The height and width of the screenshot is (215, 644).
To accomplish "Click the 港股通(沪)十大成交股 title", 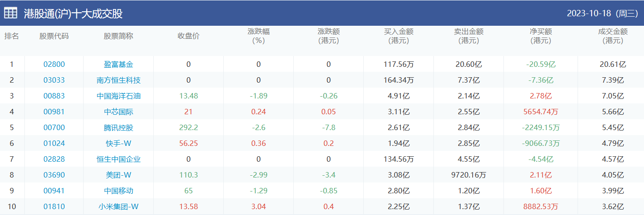I will pyautogui.click(x=73, y=14).
